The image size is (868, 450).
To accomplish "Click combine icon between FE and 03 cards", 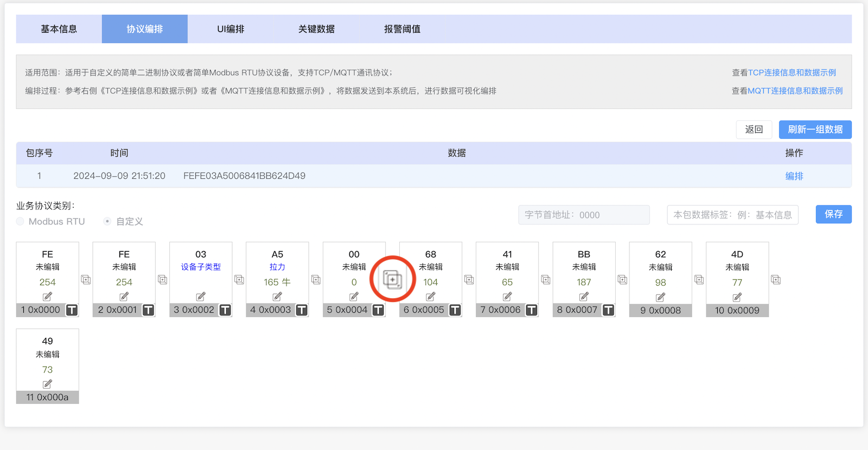I will [162, 280].
